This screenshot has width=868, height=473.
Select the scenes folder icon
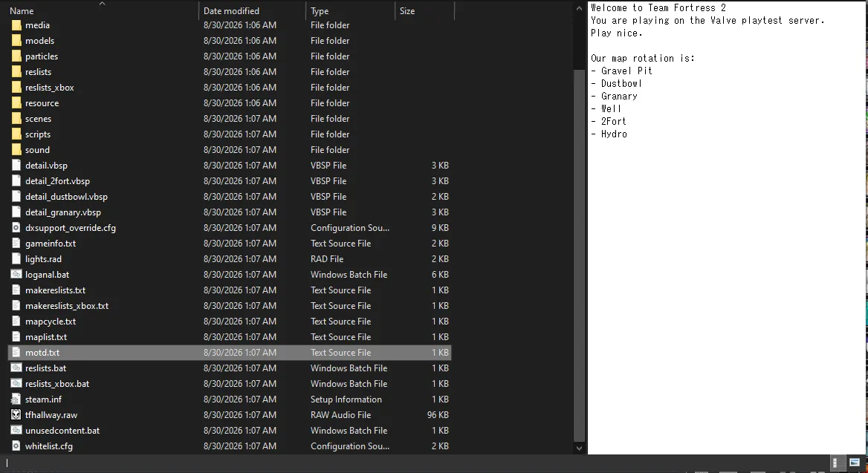click(x=16, y=118)
